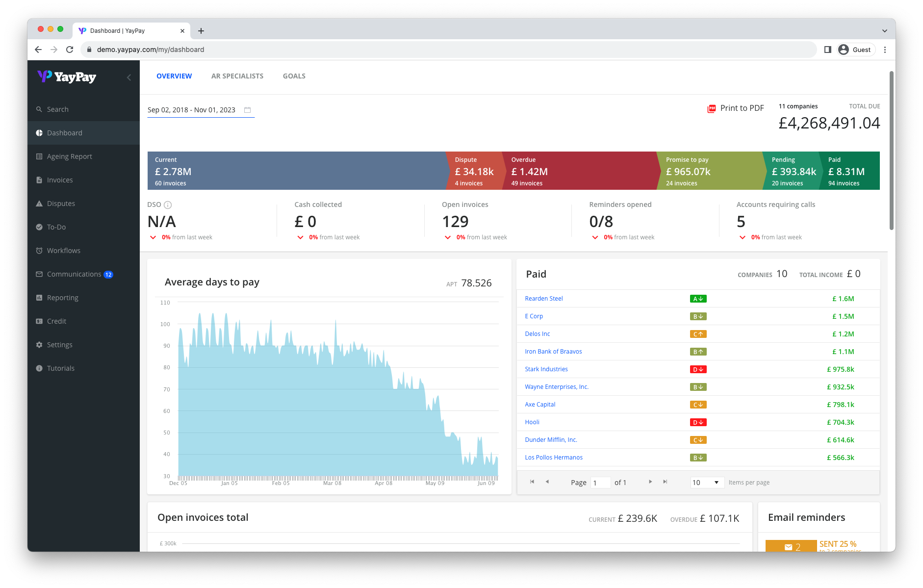
Task: Open the items per page dropdown
Action: tap(707, 483)
